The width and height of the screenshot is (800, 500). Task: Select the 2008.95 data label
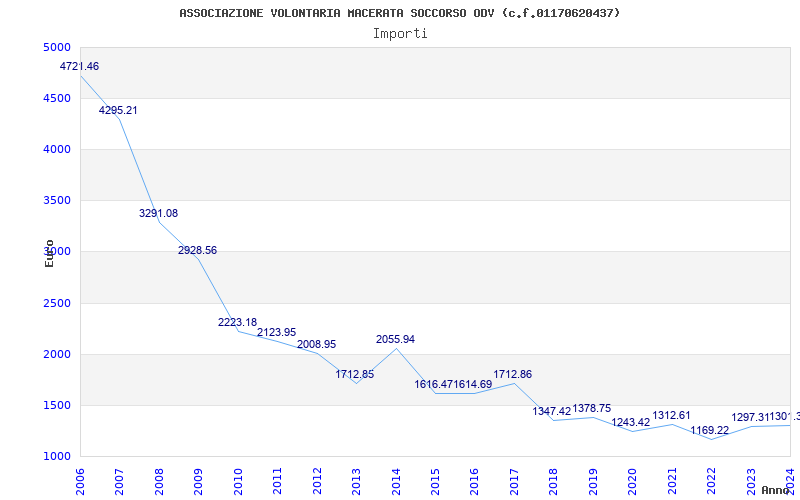[316, 344]
